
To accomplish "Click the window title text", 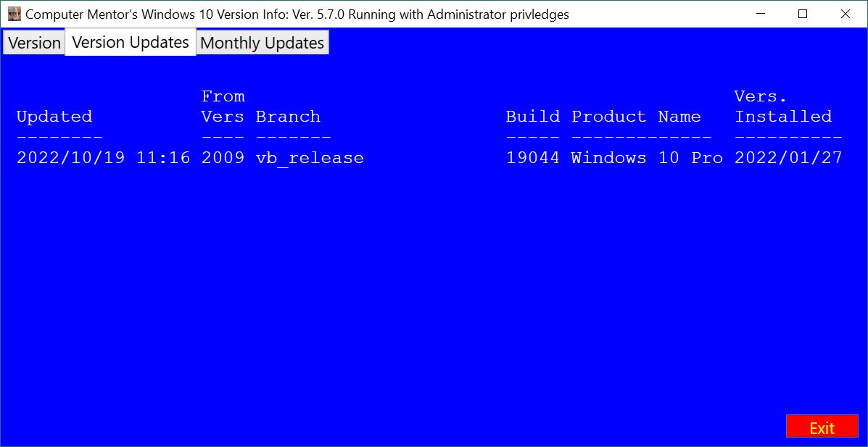I will [297, 14].
